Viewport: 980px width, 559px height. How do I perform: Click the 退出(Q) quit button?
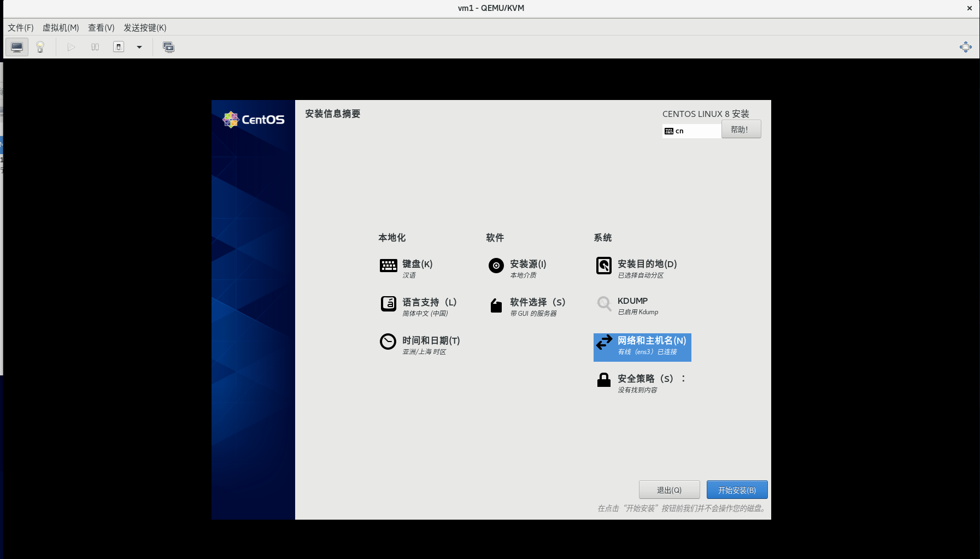tap(669, 490)
